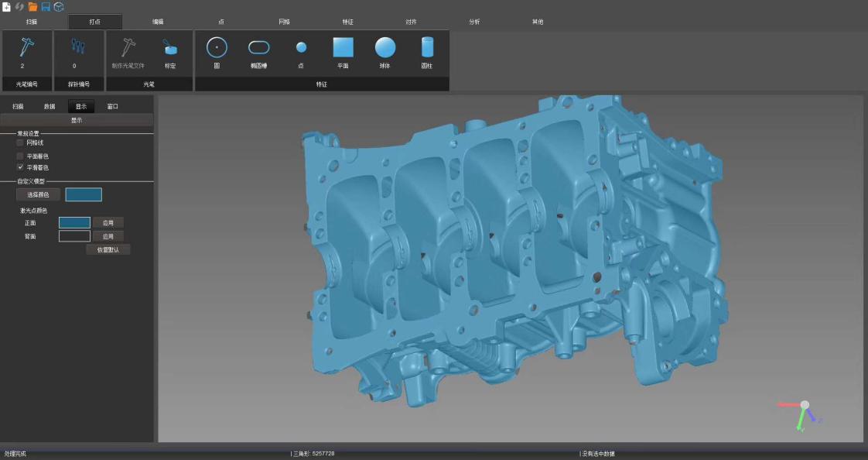Select the 椭圆槽 slot feature tool

click(x=258, y=48)
